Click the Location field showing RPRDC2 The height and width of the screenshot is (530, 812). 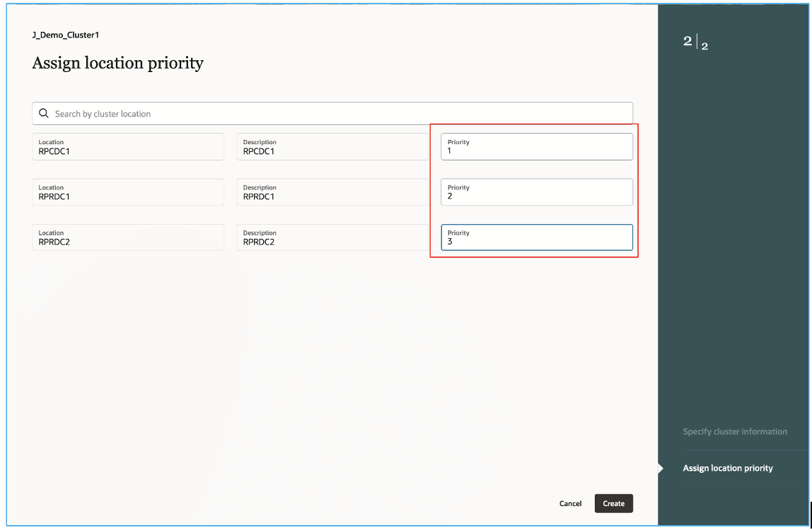(x=127, y=237)
